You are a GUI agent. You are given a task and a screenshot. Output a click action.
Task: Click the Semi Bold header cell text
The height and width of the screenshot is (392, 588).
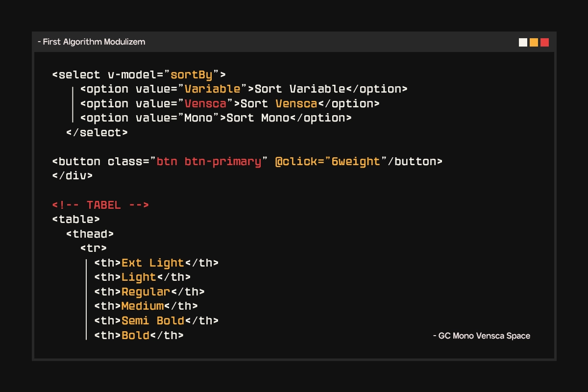click(x=153, y=320)
